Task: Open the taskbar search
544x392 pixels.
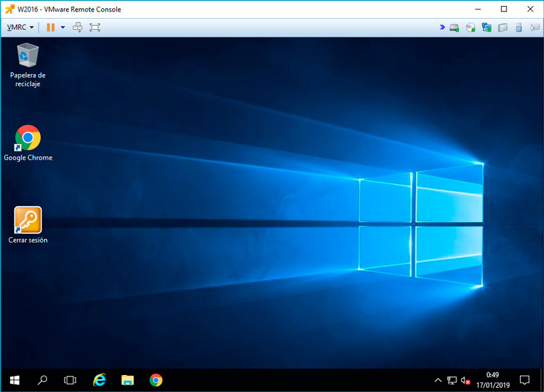Action: click(42, 380)
